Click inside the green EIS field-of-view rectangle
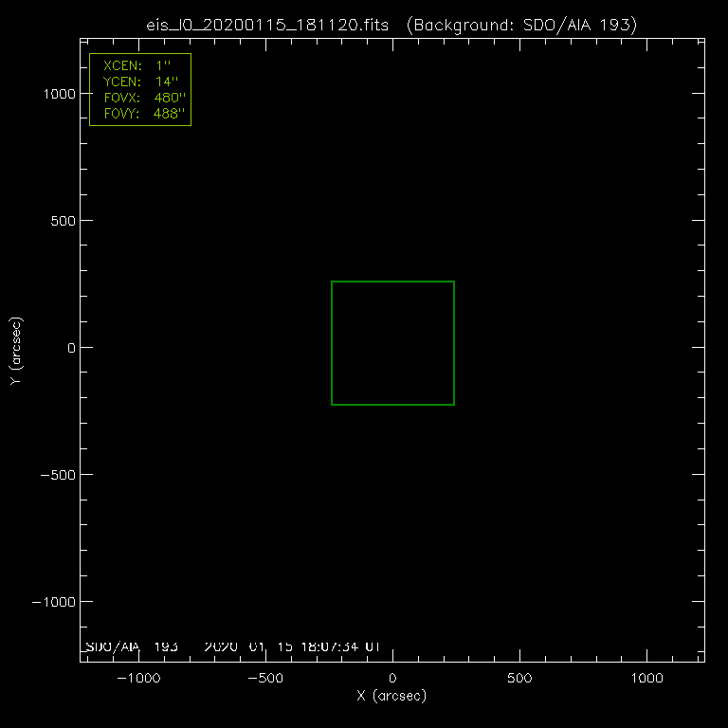 392,343
